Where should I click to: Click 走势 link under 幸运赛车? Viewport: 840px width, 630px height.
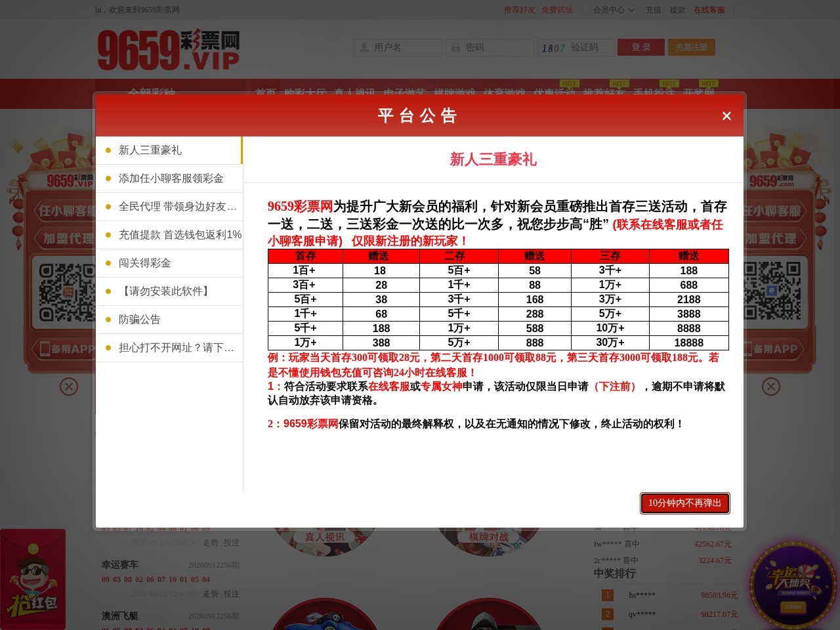(x=211, y=594)
